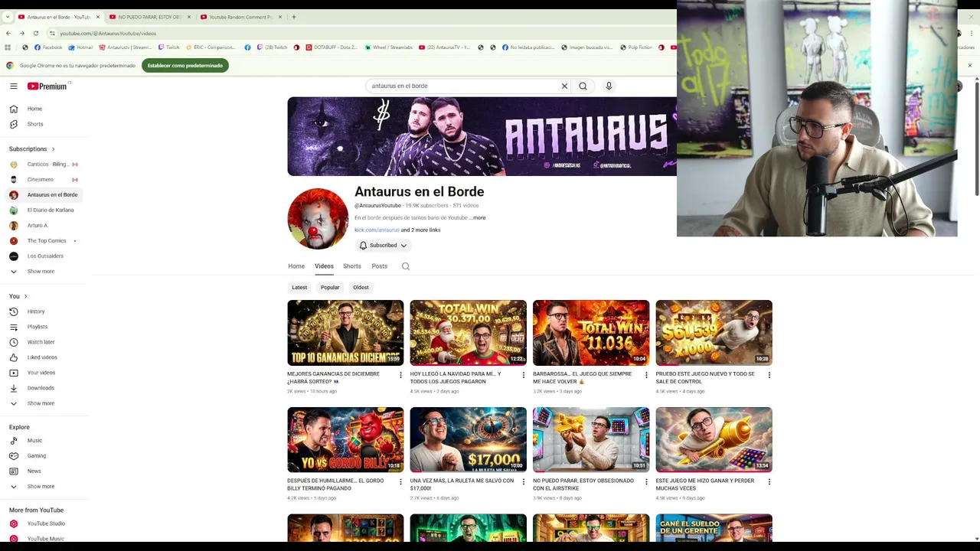Filter videos by Popular chip
Image resolution: width=980 pixels, height=551 pixels.
coord(330,288)
